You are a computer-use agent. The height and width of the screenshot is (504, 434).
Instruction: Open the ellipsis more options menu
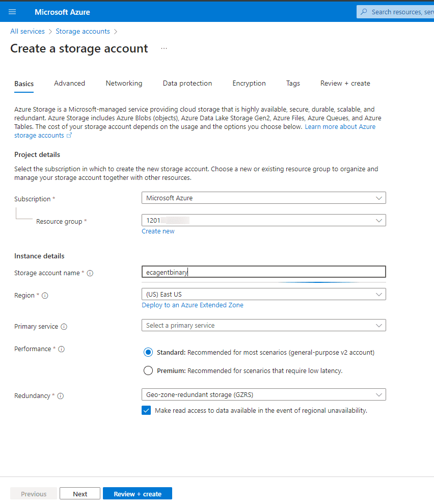(164, 48)
